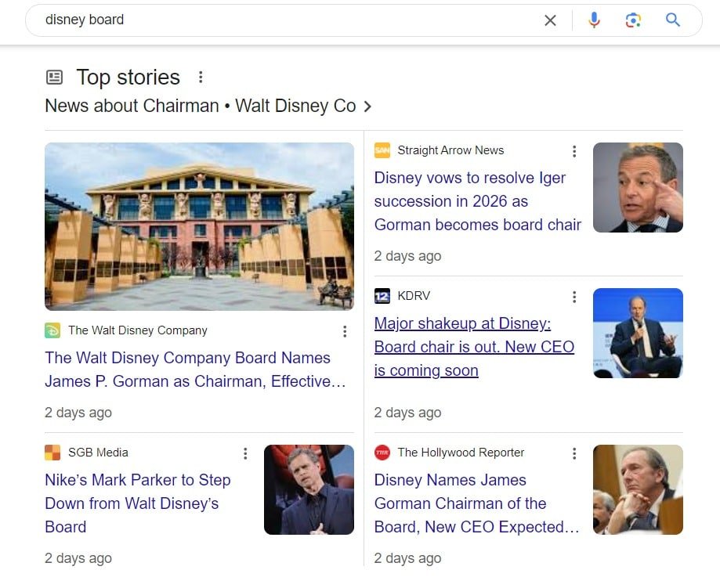Click the Disney headquarters building thumbnail
Screen dimensions: 720x588
199,226
